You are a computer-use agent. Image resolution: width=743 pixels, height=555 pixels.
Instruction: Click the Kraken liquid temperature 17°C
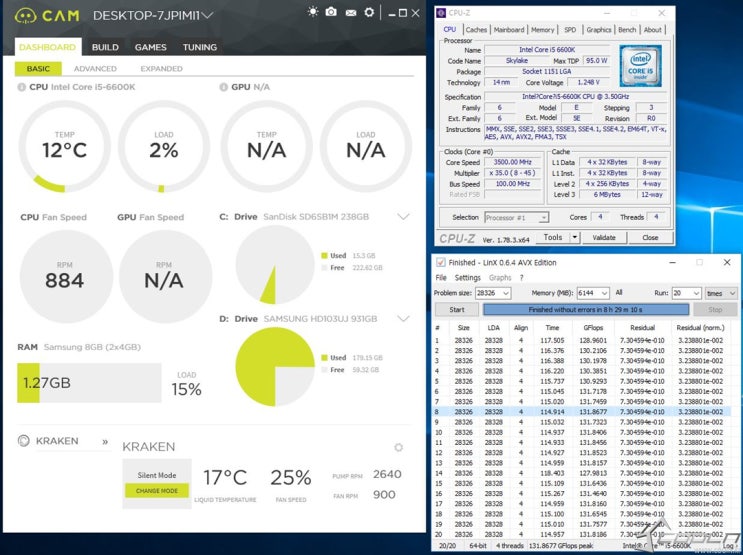click(x=225, y=478)
